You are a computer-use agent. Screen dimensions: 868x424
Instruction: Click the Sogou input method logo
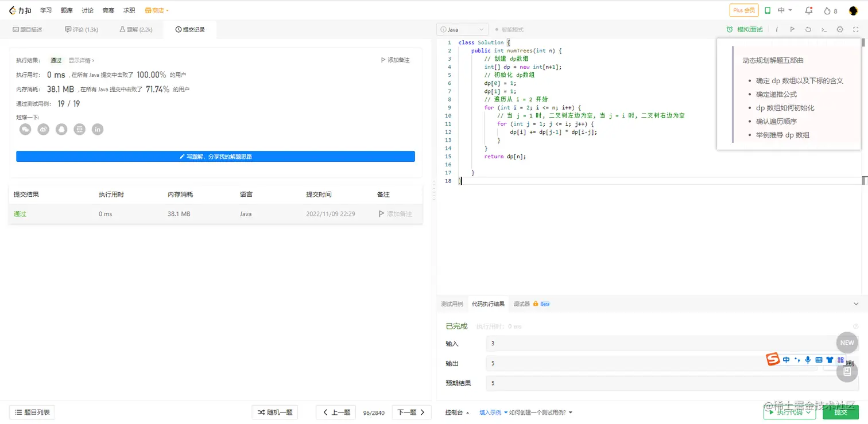pos(773,360)
